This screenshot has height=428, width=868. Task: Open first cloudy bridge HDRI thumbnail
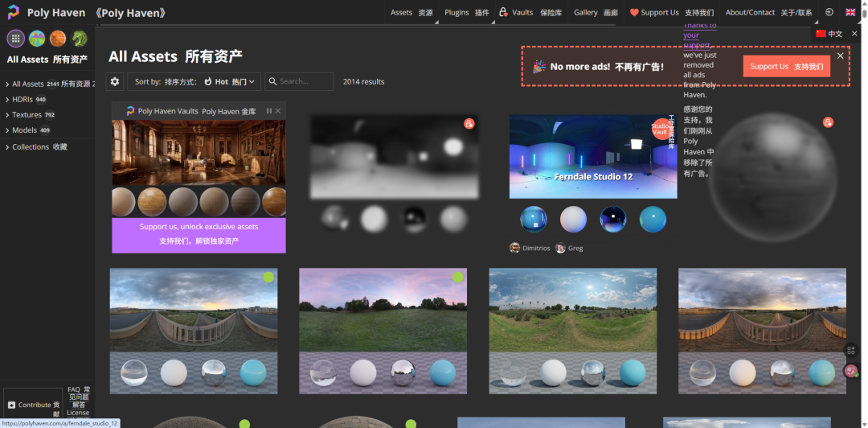pos(194,331)
